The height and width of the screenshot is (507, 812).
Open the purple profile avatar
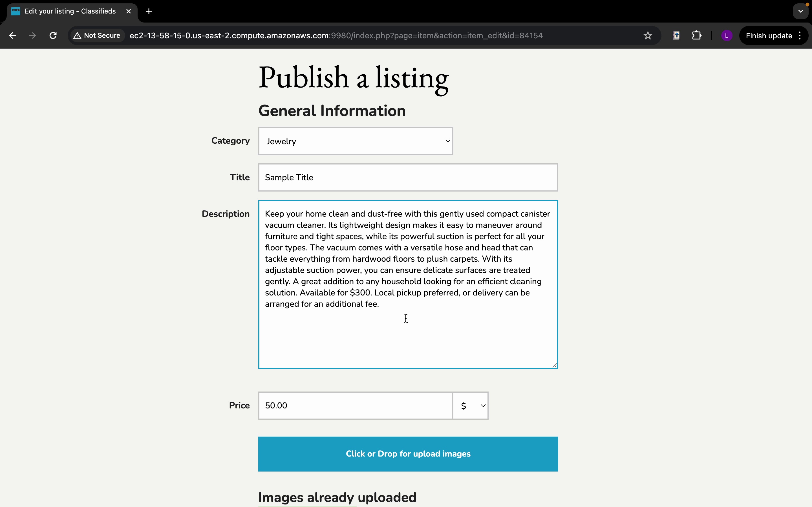click(x=727, y=35)
